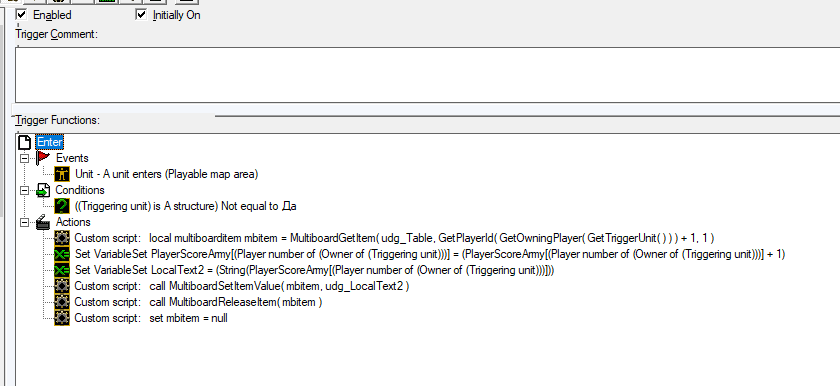Toggle the Initially On checkbox
The height and width of the screenshot is (386, 840).
click(x=141, y=14)
